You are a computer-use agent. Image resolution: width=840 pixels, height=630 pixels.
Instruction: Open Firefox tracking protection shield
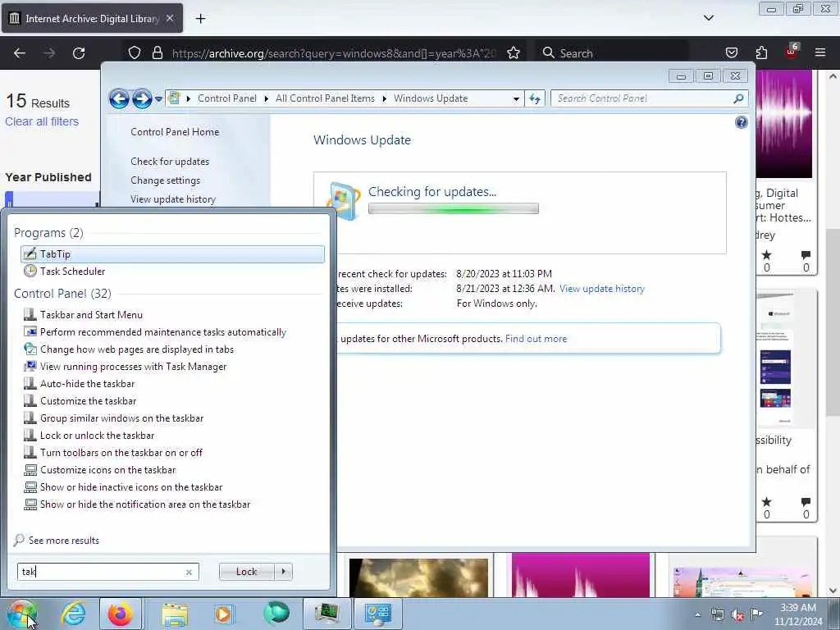pyautogui.click(x=135, y=53)
